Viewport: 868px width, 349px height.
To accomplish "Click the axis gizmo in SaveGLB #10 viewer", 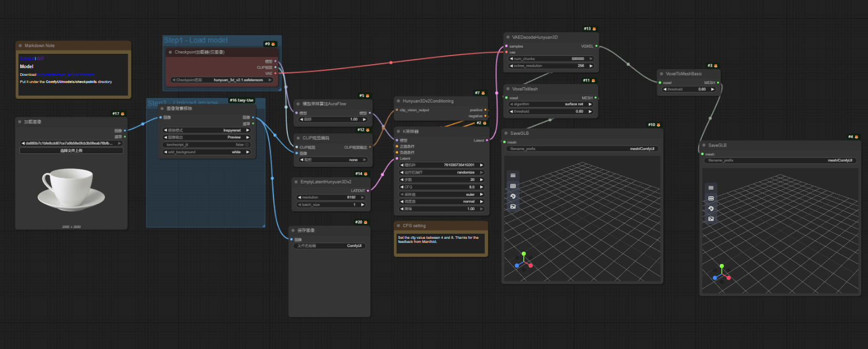I will coord(524,261).
